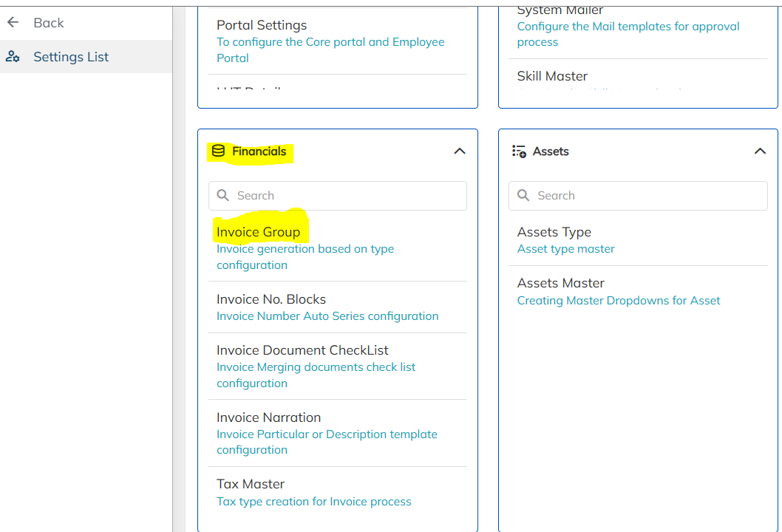The width and height of the screenshot is (782, 532).
Task: Open Invoice Document CheckList
Action: (x=302, y=350)
